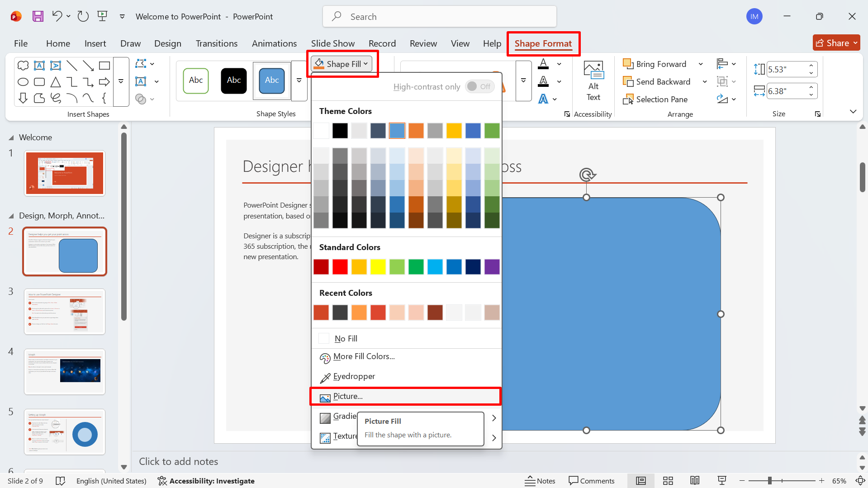
Task: Expand the Gradient submenu arrow
Action: pyautogui.click(x=494, y=418)
